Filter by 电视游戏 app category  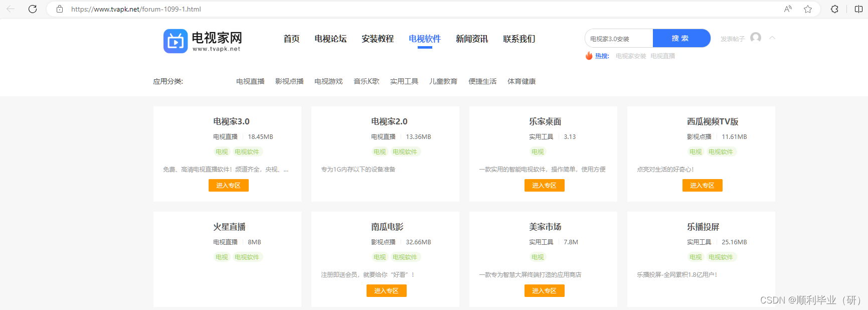pyautogui.click(x=328, y=81)
